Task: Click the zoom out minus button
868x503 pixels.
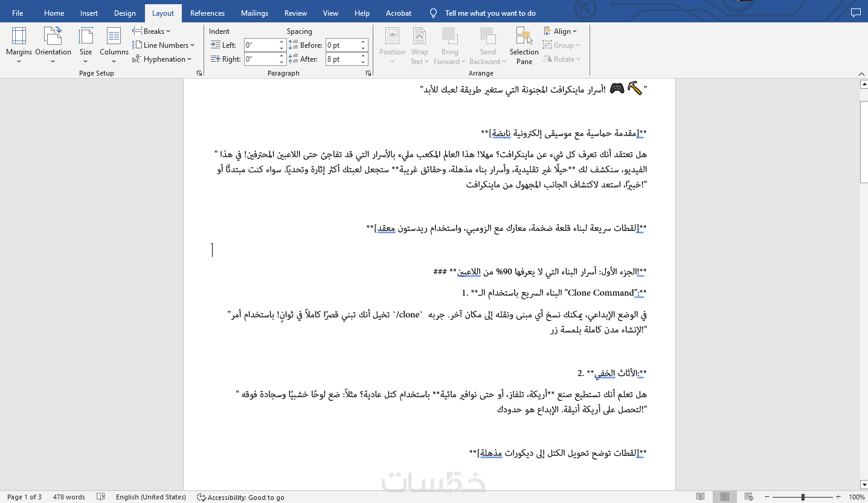Action: point(768,497)
